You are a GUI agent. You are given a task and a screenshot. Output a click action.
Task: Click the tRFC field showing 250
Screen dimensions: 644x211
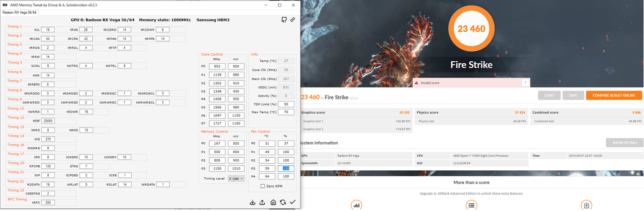48,202
